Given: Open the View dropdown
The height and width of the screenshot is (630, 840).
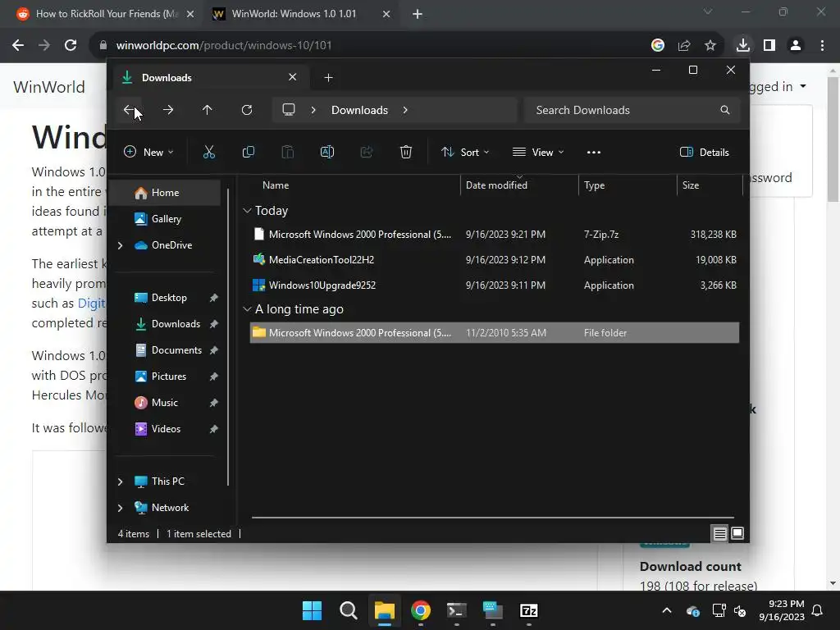Looking at the screenshot, I should click(538, 152).
